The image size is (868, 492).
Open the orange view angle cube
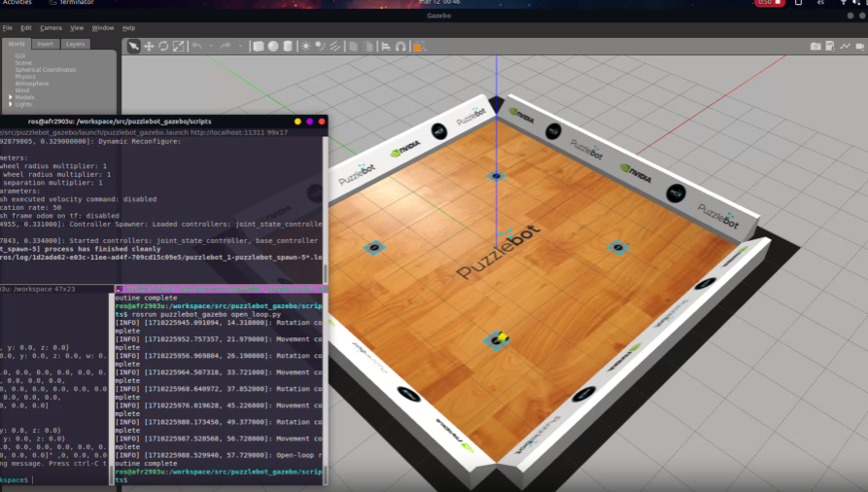[x=419, y=46]
